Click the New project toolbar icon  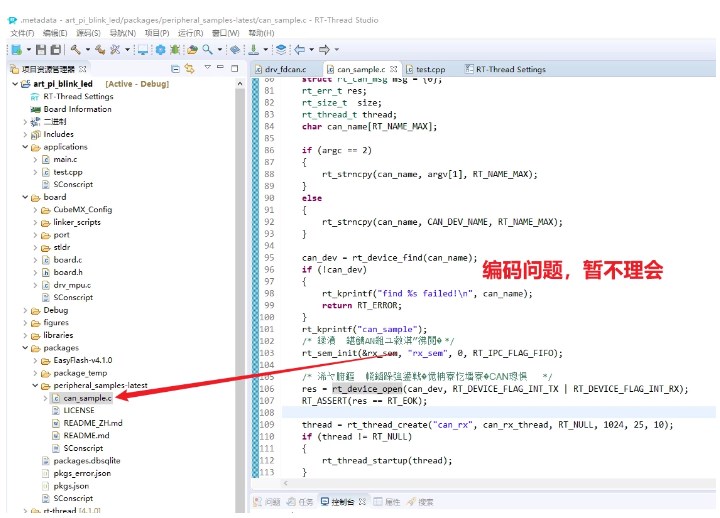(x=17, y=50)
